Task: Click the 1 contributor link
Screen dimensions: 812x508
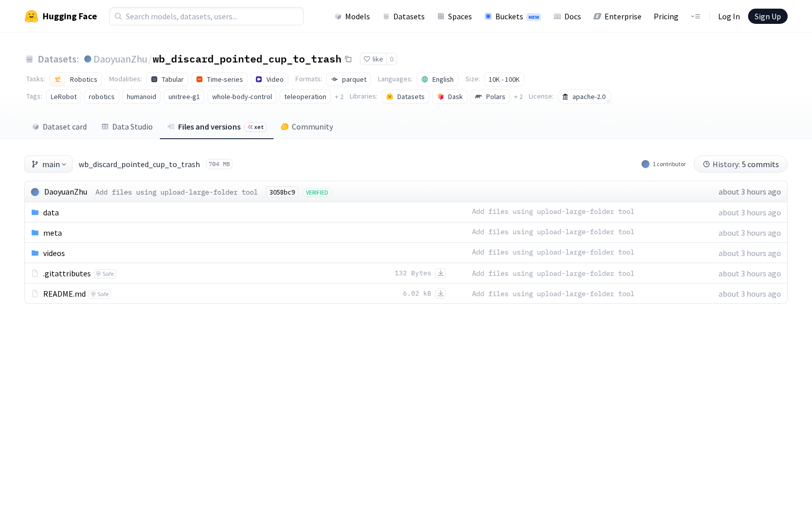Action: coord(669,164)
